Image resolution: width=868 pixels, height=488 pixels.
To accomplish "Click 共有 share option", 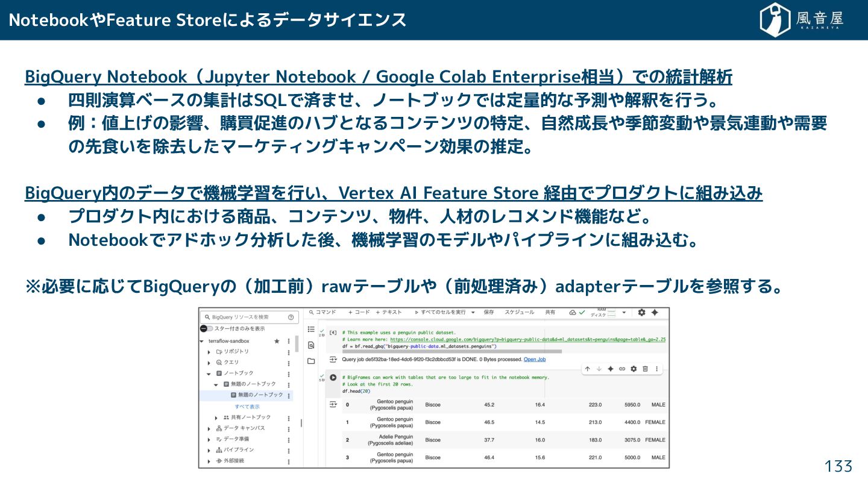I will coord(550,313).
